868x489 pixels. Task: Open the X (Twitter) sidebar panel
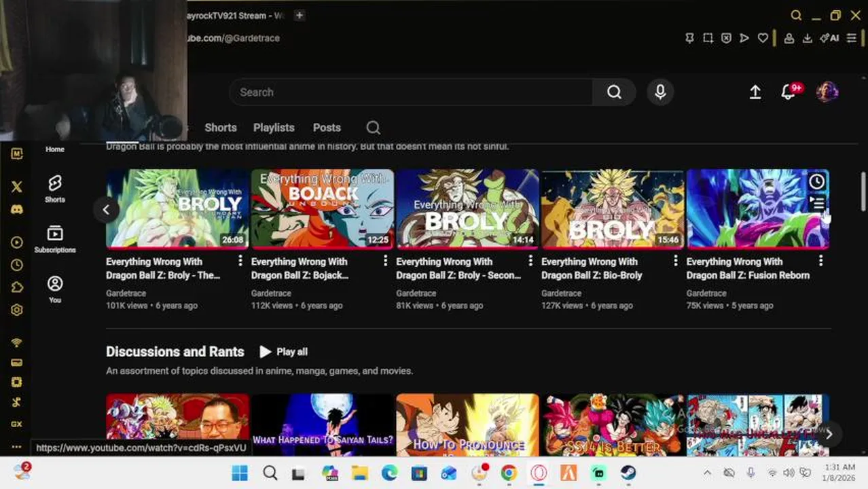point(17,187)
